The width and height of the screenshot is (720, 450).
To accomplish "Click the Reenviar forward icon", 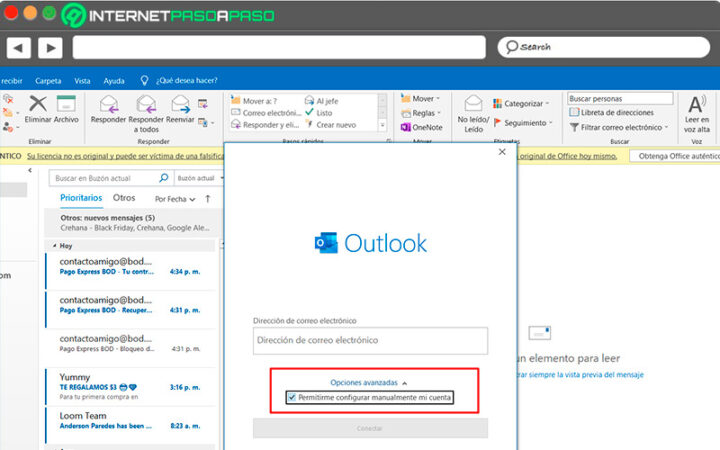I will [180, 104].
